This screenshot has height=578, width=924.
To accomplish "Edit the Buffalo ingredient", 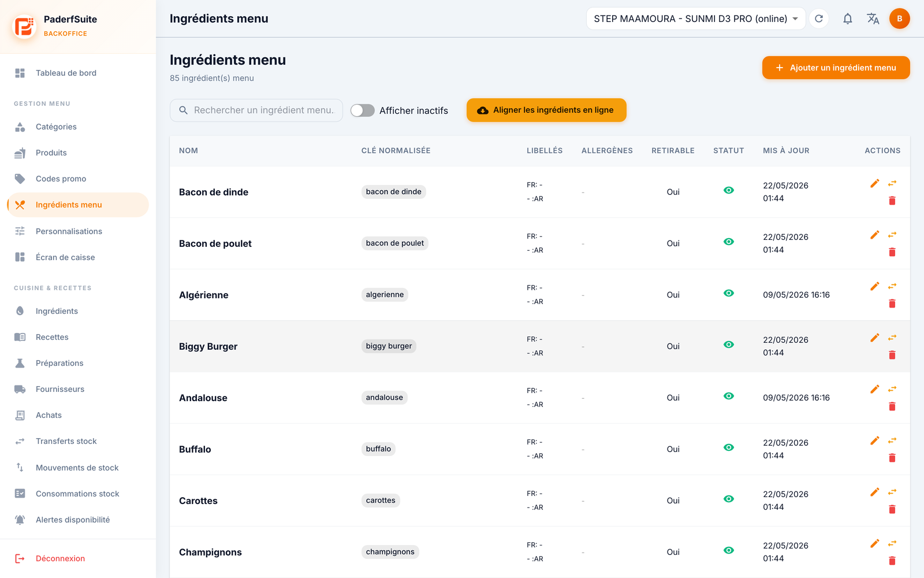I will (875, 440).
